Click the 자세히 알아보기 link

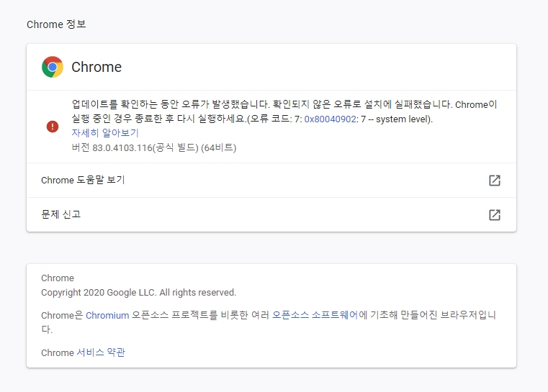click(105, 133)
